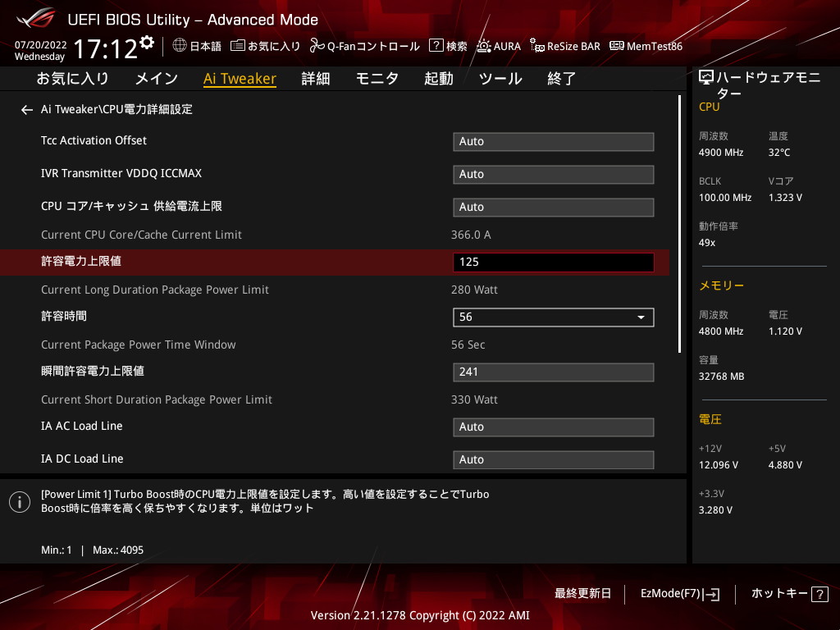Screen dimensions: 840x630
Task: Click the hardware monitor display icon
Action: coord(706,78)
